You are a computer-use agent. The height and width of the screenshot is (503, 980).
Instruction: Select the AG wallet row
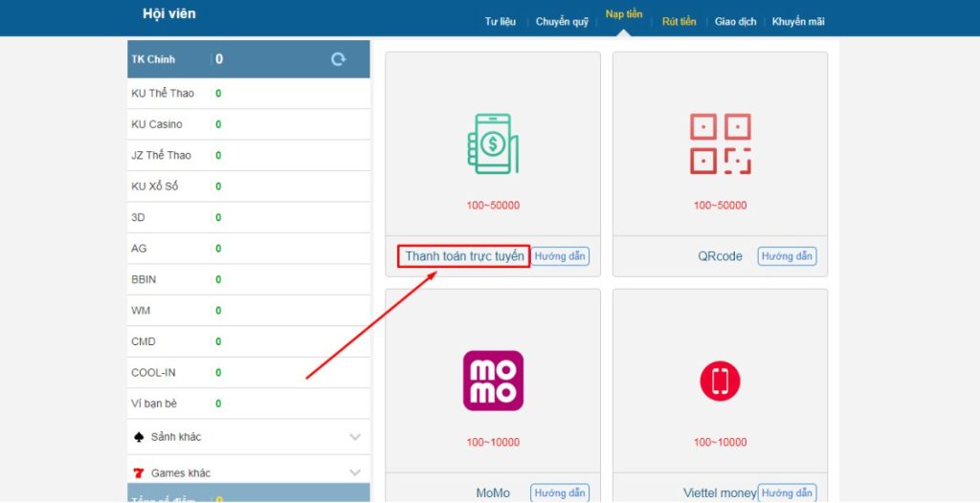[249, 249]
